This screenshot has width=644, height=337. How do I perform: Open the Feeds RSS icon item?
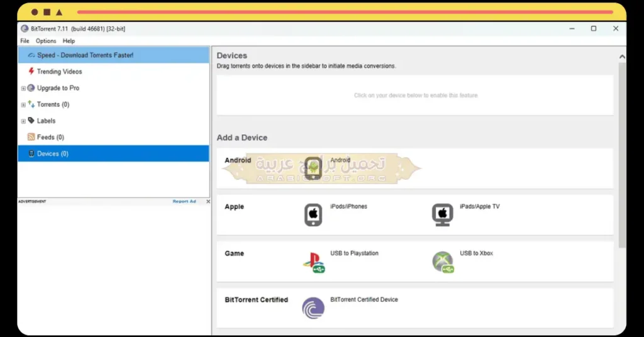31,137
